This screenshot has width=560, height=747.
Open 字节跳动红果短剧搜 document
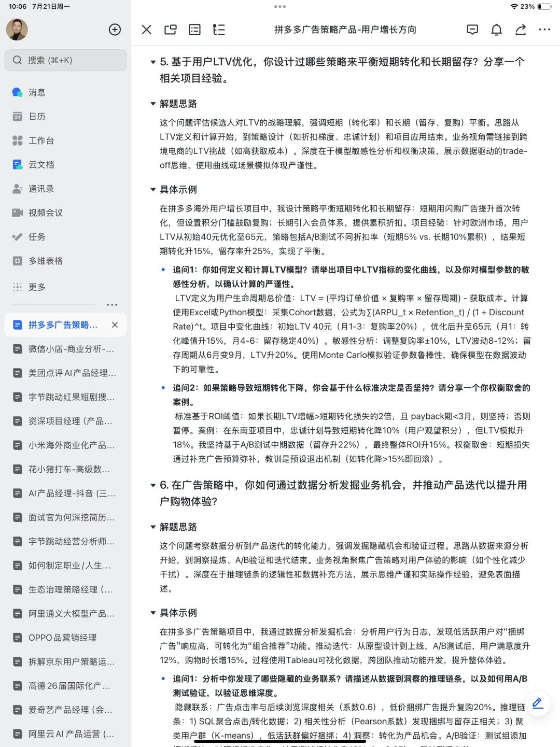point(65,397)
